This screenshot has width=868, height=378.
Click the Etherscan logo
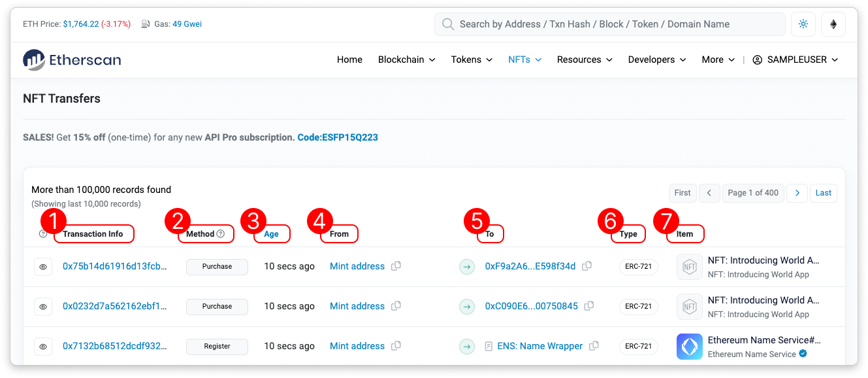[72, 60]
